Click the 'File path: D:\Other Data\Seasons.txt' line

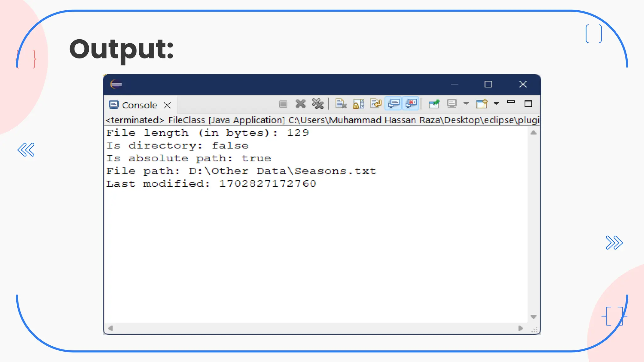241,171
